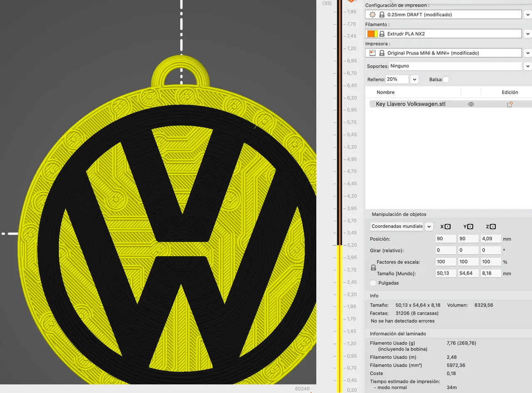Click the Tamaño Y field showing 54,64
Viewport: 532px width, 393px height.
pyautogui.click(x=468, y=274)
